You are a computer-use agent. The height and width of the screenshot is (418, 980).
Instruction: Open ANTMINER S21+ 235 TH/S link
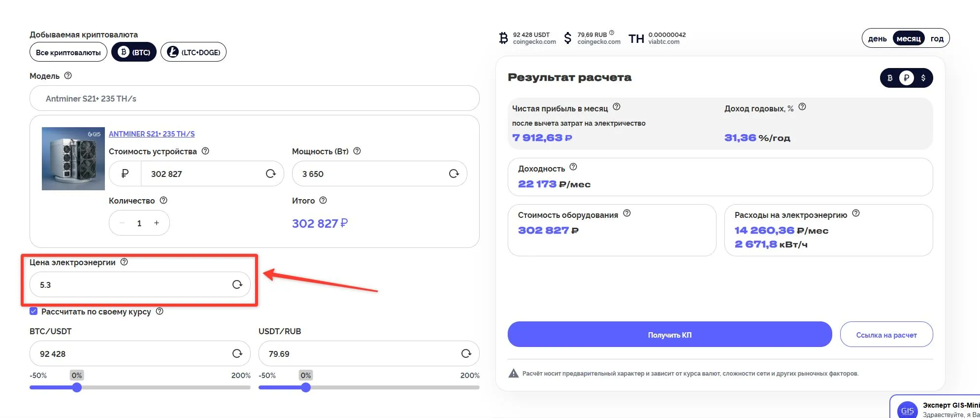point(152,134)
